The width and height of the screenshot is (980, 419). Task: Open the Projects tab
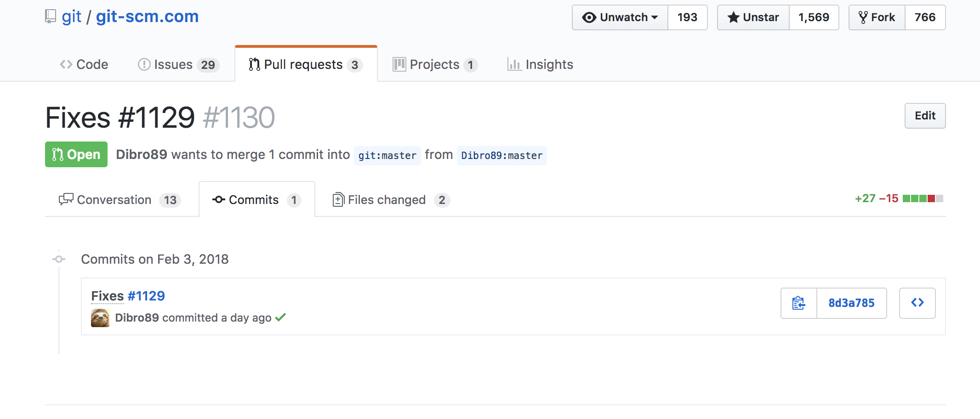coord(435,64)
